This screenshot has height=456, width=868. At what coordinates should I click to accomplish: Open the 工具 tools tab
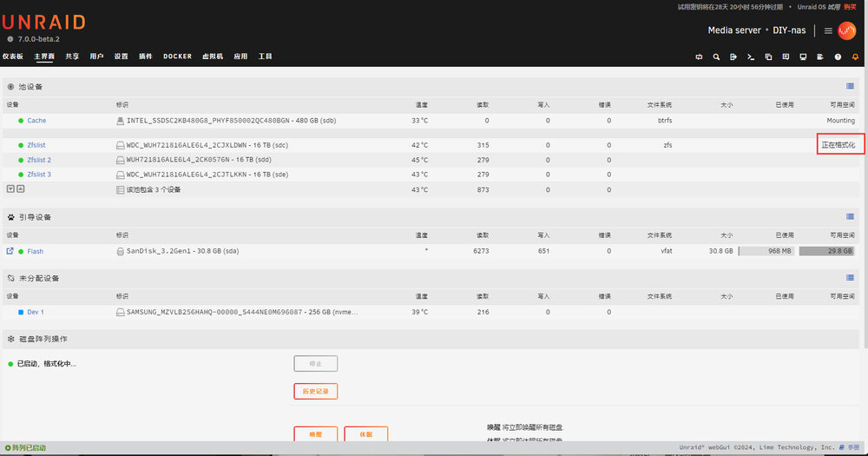(265, 56)
